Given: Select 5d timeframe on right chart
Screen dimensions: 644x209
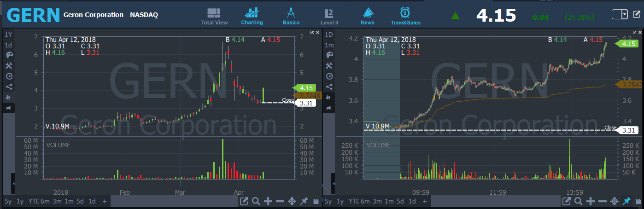Looking at the screenshot, I should coord(401,201).
